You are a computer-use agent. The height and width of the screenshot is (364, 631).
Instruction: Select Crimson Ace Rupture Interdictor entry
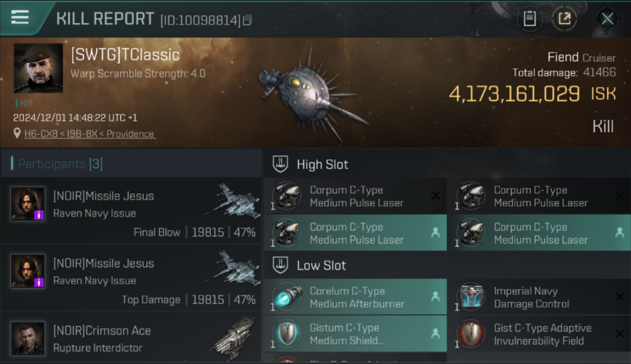click(131, 338)
